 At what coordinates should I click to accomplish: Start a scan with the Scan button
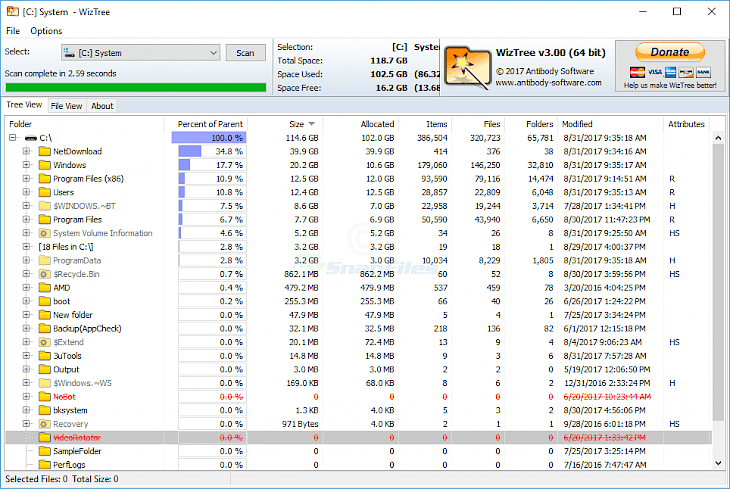(245, 53)
